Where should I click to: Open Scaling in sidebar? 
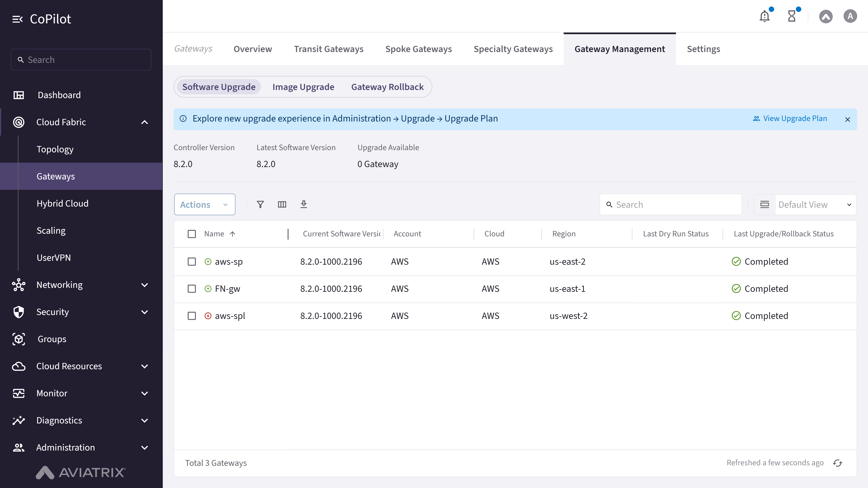[x=51, y=231]
